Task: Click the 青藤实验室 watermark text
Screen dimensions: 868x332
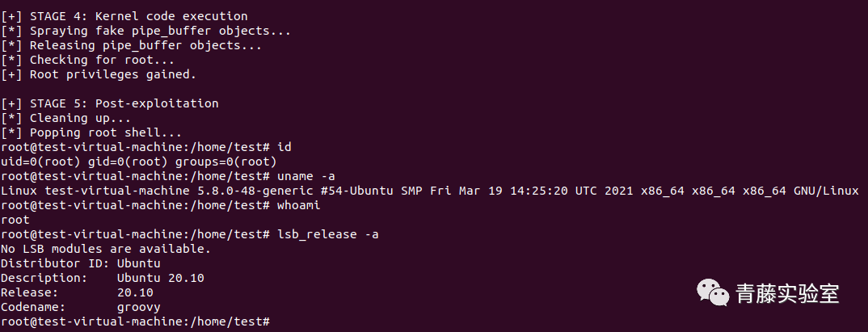Action: (x=788, y=293)
